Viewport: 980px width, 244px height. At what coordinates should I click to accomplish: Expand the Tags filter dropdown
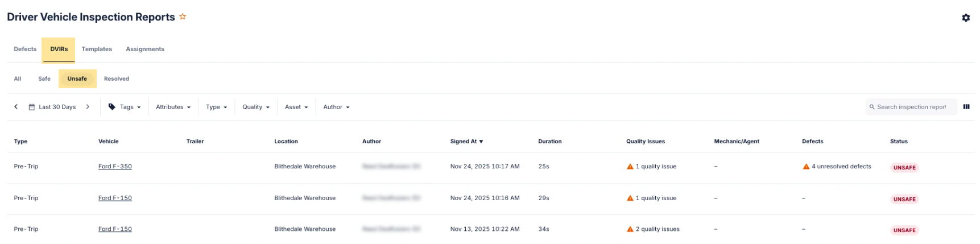coord(125,107)
